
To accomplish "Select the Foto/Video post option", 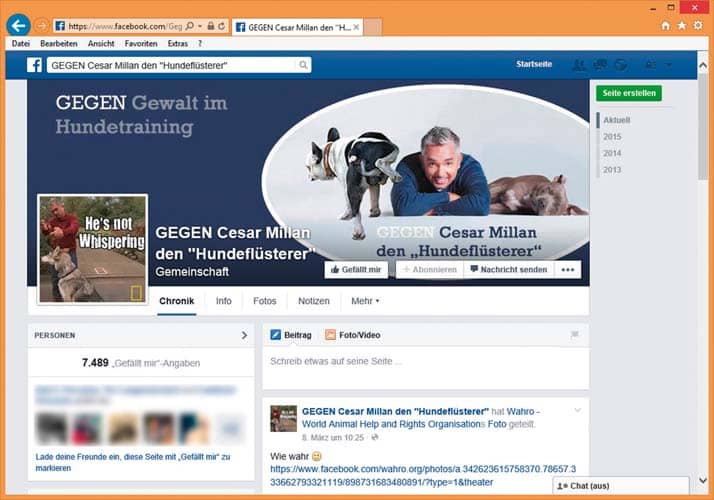I will point(354,335).
